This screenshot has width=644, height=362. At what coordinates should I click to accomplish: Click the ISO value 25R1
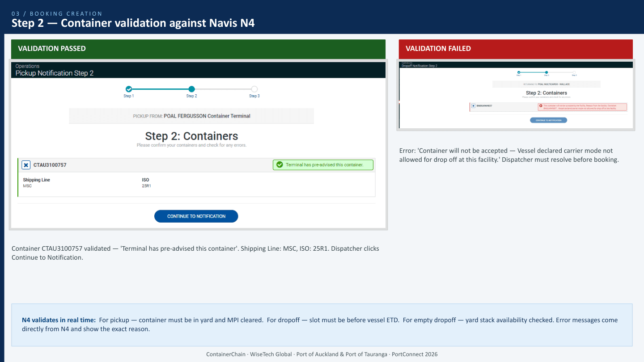click(146, 186)
